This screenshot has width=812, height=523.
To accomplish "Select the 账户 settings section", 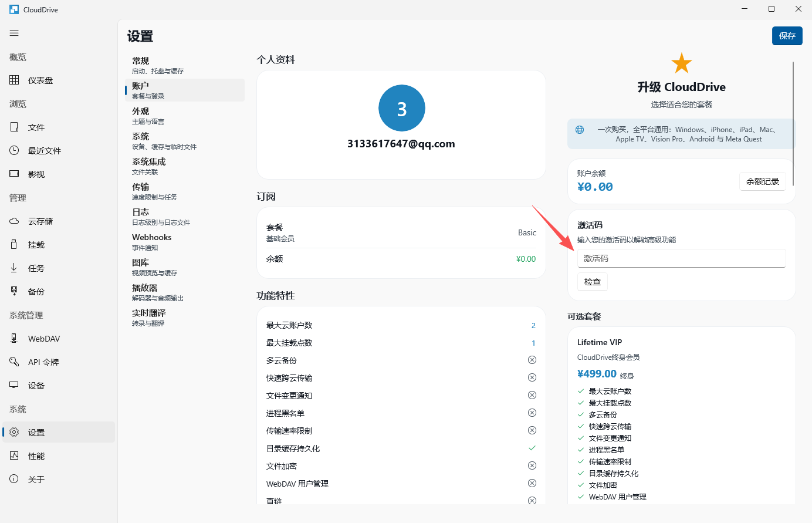I will pos(185,90).
